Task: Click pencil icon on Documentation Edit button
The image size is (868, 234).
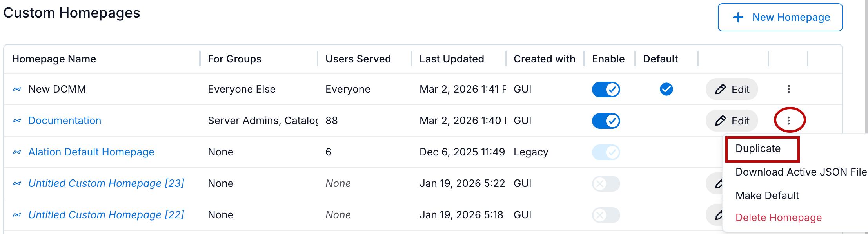Action: [721, 121]
